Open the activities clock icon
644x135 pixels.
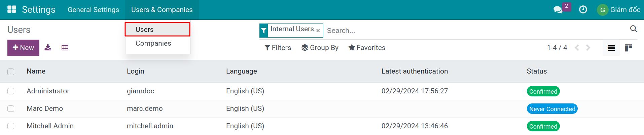point(583,10)
